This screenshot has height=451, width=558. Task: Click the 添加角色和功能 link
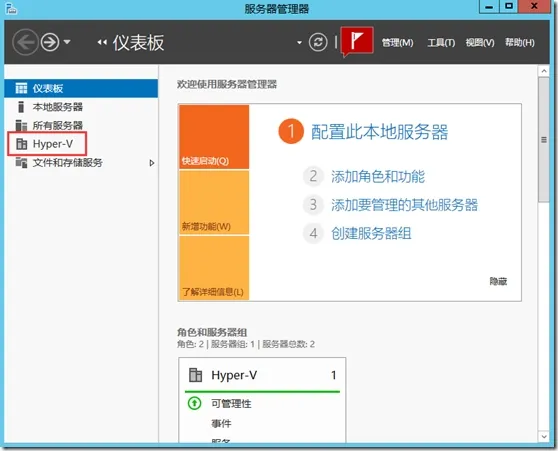(378, 177)
